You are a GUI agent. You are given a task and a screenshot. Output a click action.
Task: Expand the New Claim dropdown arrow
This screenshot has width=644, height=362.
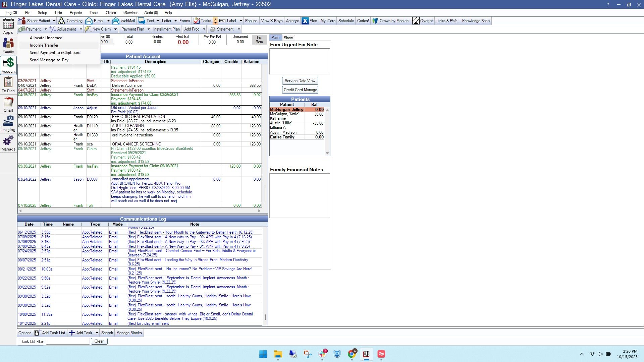(x=115, y=29)
